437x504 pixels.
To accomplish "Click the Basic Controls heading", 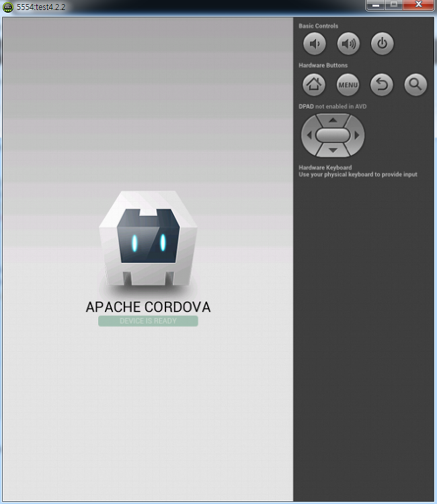I will (318, 26).
